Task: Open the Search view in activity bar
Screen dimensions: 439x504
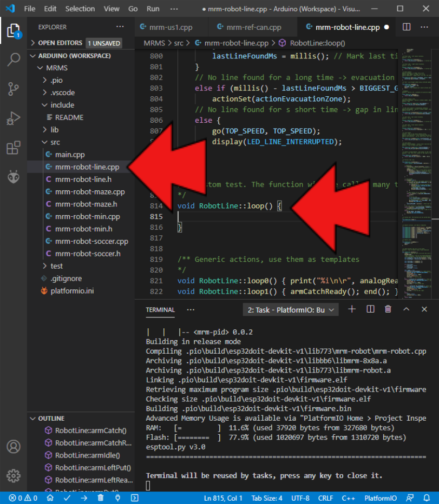Action: tap(14, 60)
